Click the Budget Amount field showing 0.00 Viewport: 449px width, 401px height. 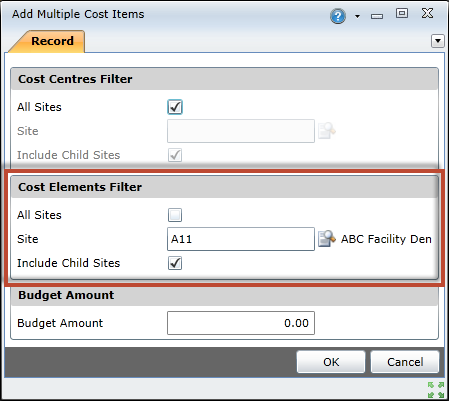[x=241, y=323]
